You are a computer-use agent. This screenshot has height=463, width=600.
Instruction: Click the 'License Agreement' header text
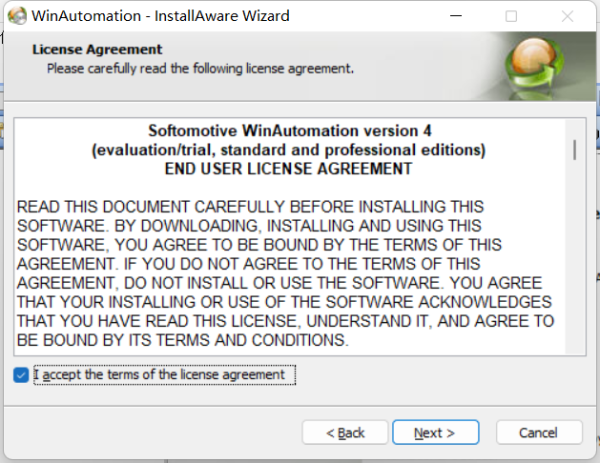click(x=97, y=49)
